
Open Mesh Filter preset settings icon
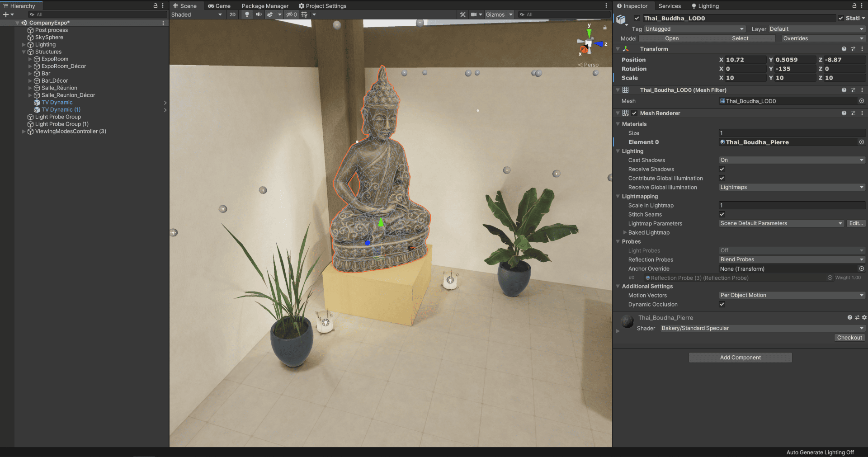point(853,90)
